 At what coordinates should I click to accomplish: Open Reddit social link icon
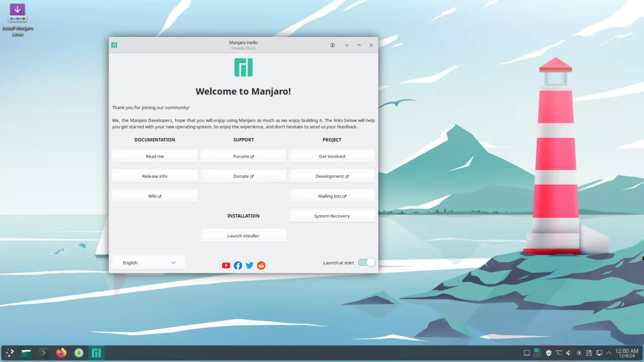click(261, 265)
